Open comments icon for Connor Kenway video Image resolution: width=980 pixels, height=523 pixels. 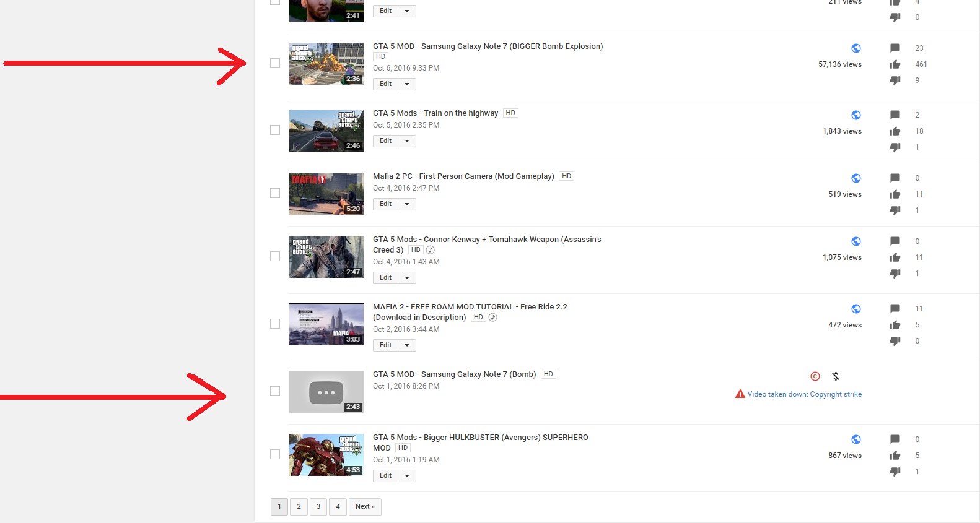[895, 241]
